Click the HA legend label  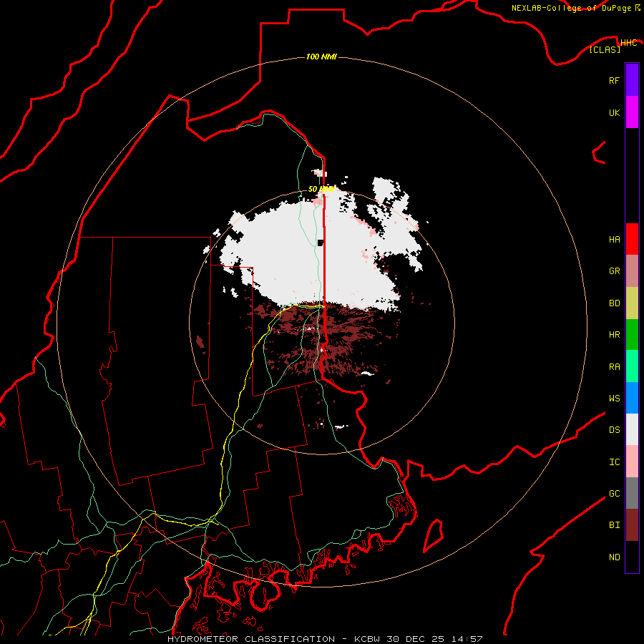(614, 240)
